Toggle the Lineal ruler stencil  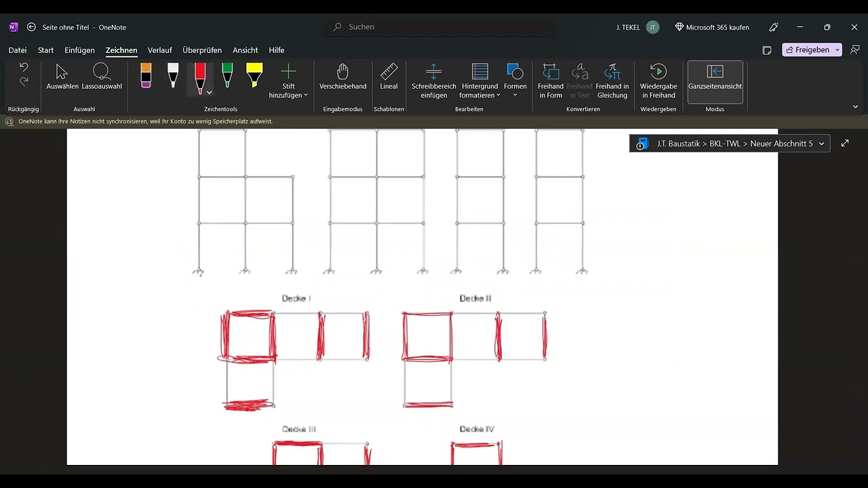pyautogui.click(x=389, y=77)
